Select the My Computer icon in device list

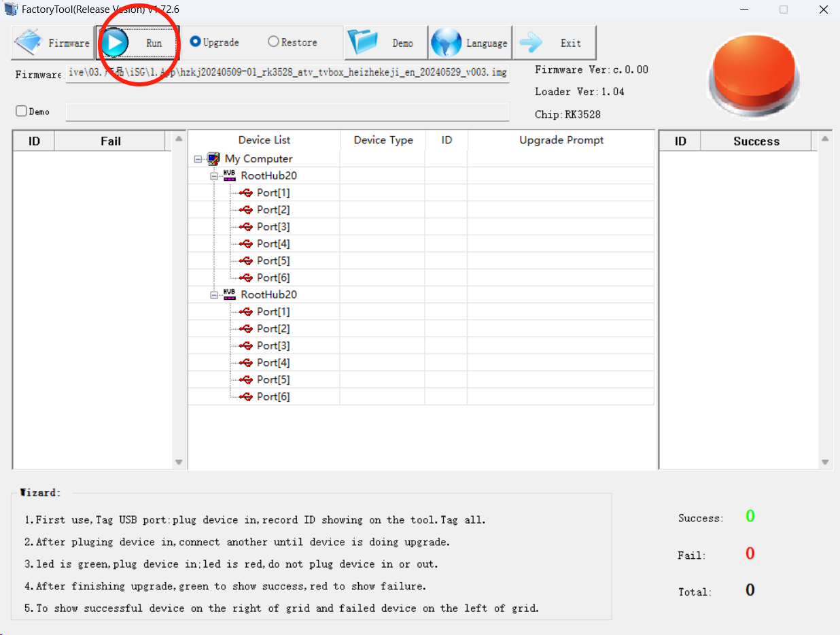[213, 158]
